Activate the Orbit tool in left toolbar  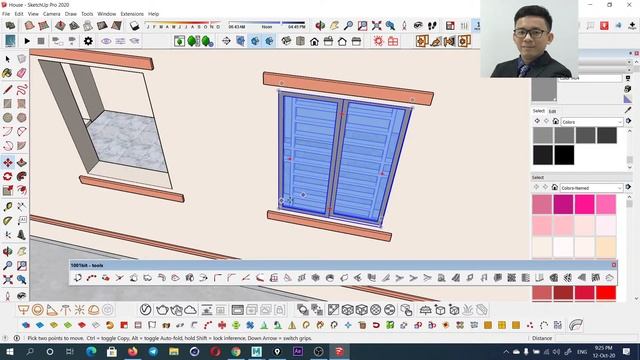coord(7,251)
